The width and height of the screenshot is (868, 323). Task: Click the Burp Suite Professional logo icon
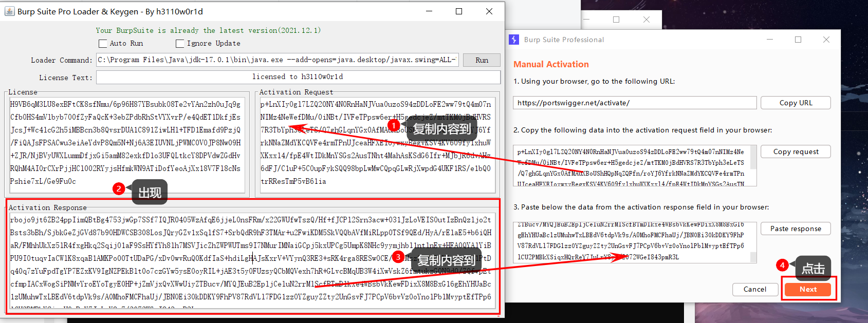(514, 40)
